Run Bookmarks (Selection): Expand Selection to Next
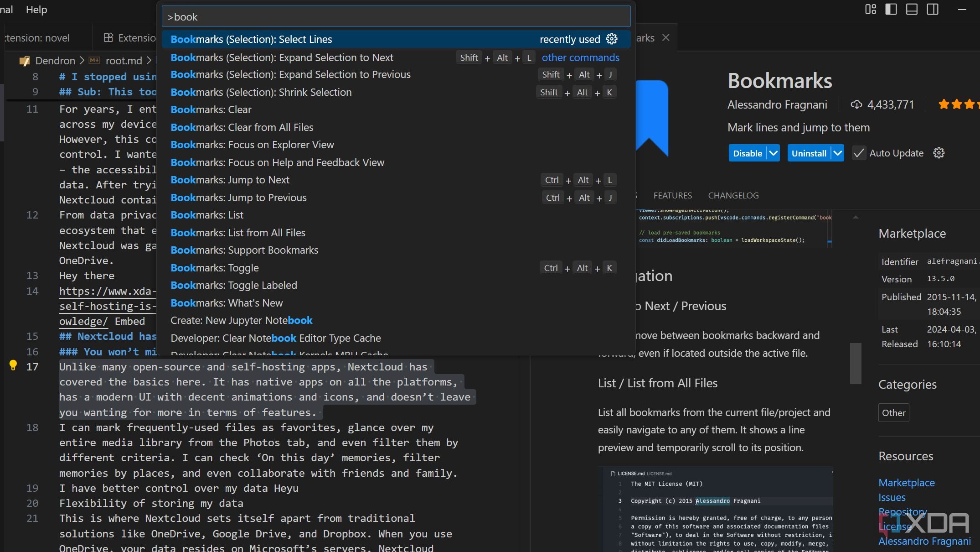The width and height of the screenshot is (980, 552). click(x=396, y=57)
